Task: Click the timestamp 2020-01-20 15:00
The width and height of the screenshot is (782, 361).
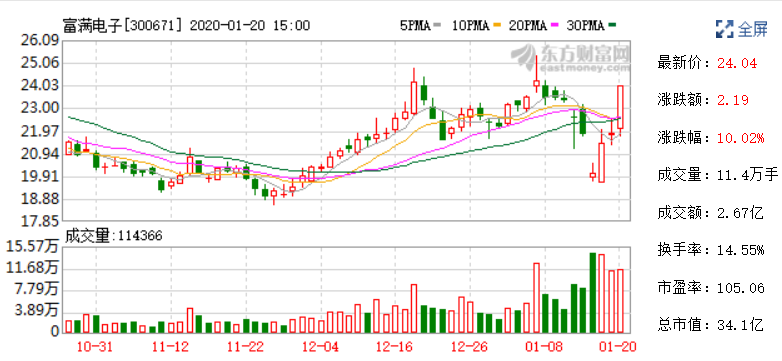Action: [250, 25]
